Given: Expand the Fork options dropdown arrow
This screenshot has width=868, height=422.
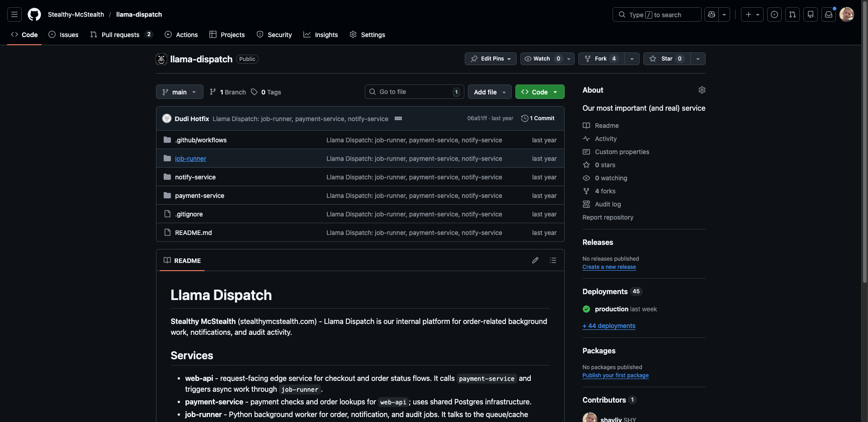Looking at the screenshot, I should [632, 59].
